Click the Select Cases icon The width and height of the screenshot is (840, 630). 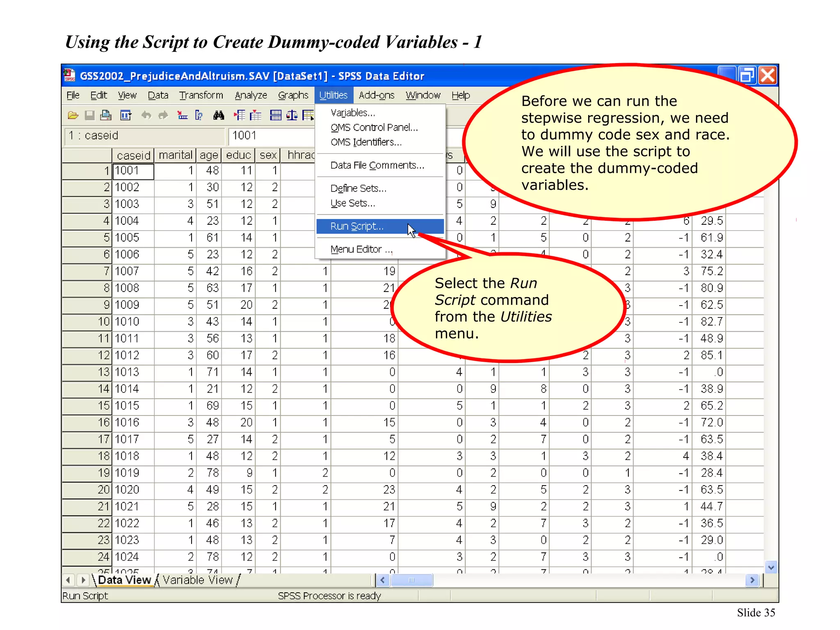(308, 116)
